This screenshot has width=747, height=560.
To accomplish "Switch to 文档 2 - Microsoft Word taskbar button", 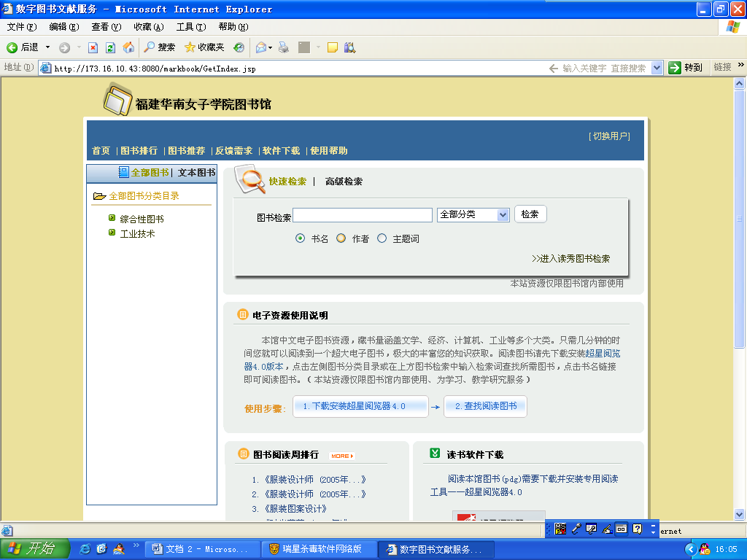I will click(202, 550).
